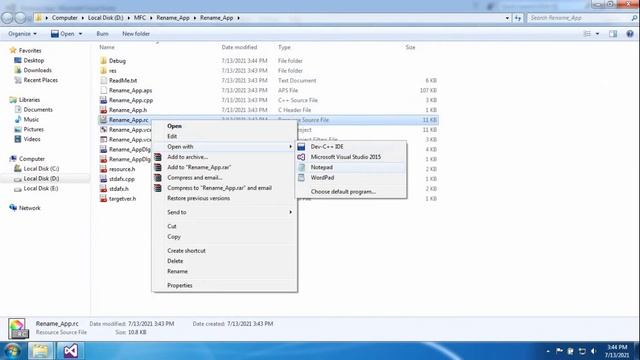Click Open in context menu
The height and width of the screenshot is (360, 640).
[174, 126]
